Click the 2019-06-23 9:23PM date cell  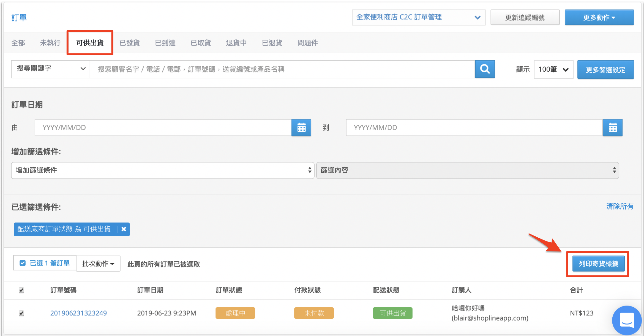[167, 313]
